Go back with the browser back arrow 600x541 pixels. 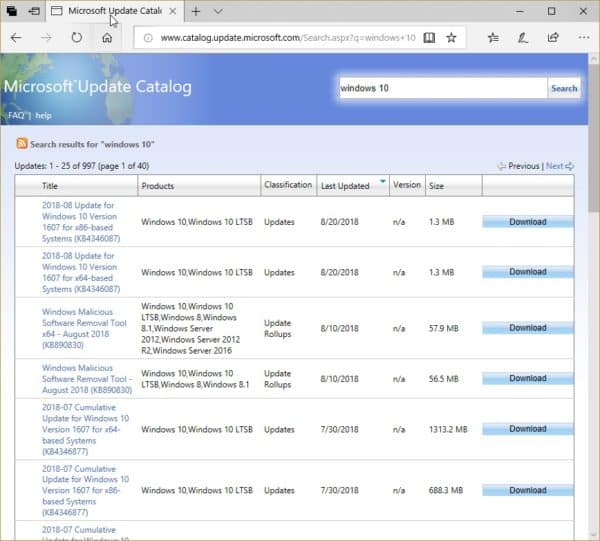[16, 37]
